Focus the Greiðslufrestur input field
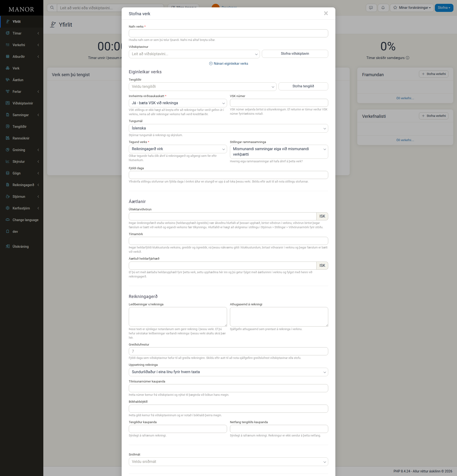Viewport: 457px width, 476px height. (x=228, y=351)
